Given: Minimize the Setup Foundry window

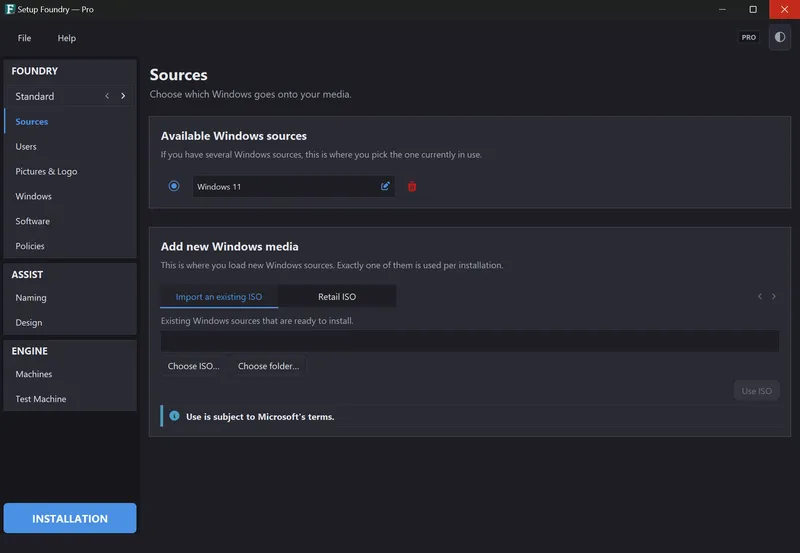Looking at the screenshot, I should tap(722, 9).
